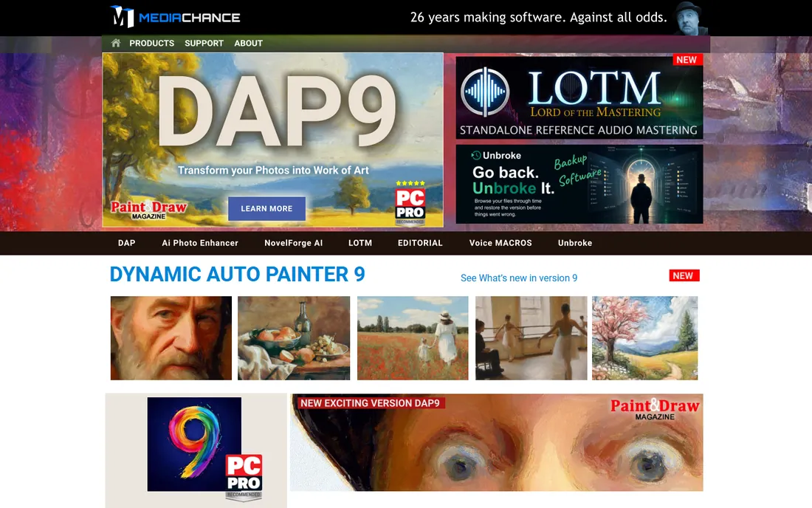Click the LEARN MORE button
The image size is (812, 508).
(x=266, y=208)
